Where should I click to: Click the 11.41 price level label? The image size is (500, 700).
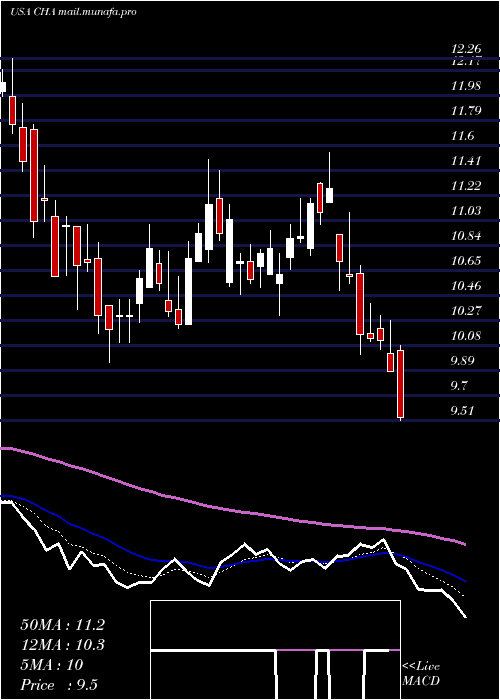coord(466,160)
